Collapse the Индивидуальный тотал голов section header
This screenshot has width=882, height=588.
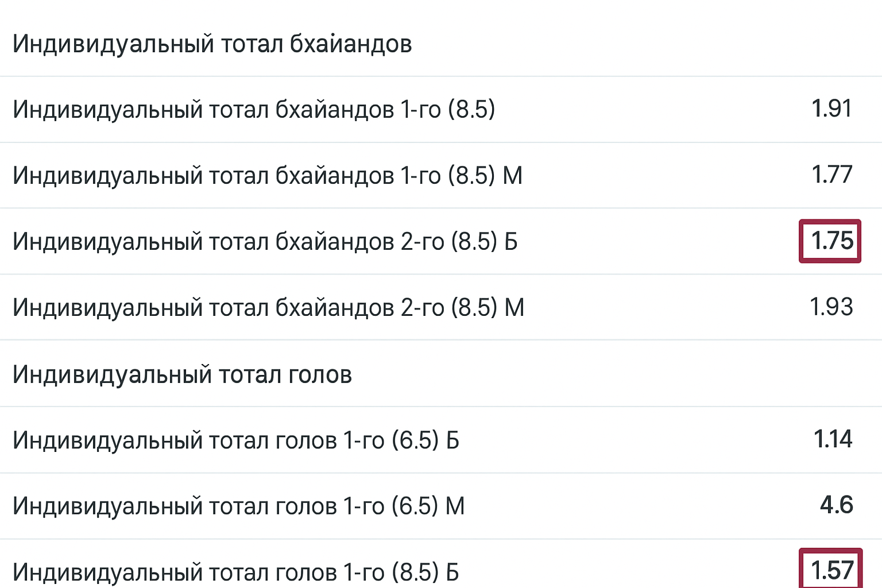pos(182,374)
